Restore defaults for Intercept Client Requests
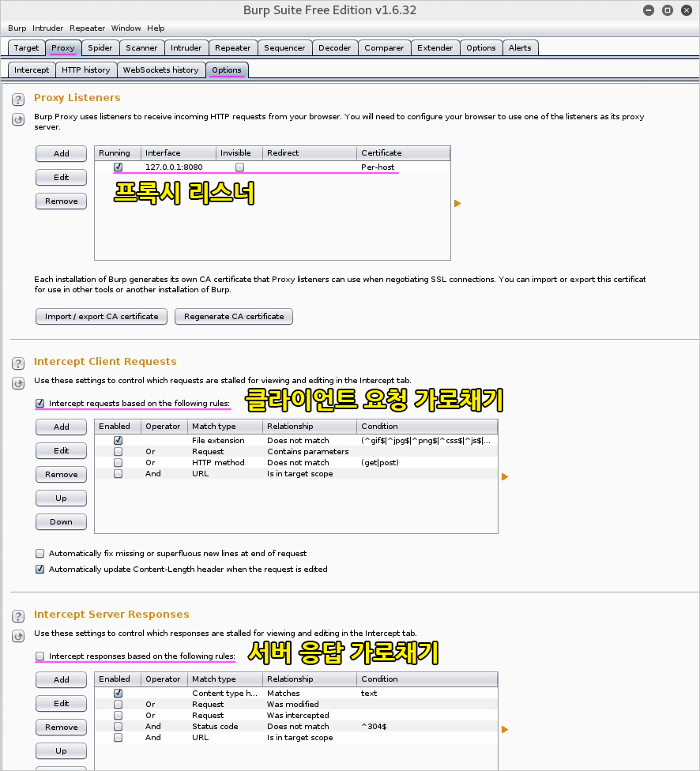 click(x=18, y=383)
